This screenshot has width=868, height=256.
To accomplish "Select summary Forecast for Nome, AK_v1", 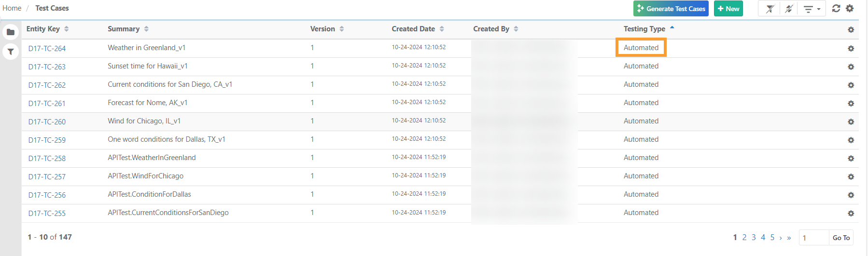I will [x=148, y=103].
